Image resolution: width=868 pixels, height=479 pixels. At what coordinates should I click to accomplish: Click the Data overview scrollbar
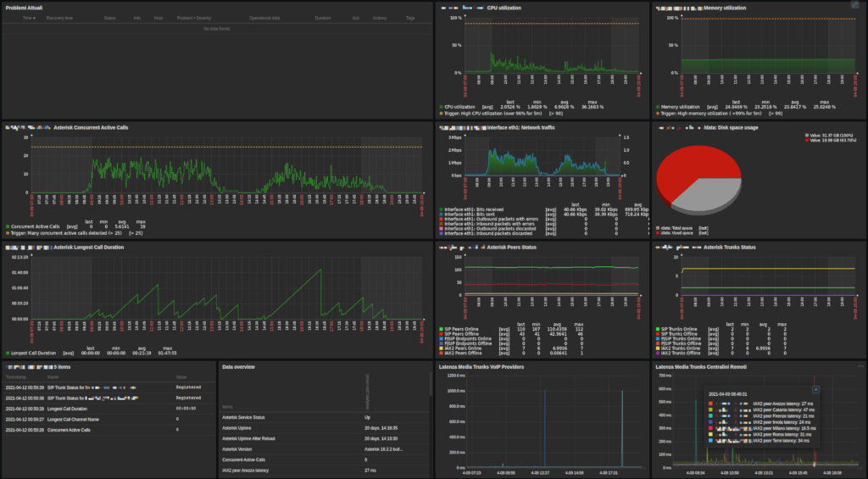click(431, 384)
